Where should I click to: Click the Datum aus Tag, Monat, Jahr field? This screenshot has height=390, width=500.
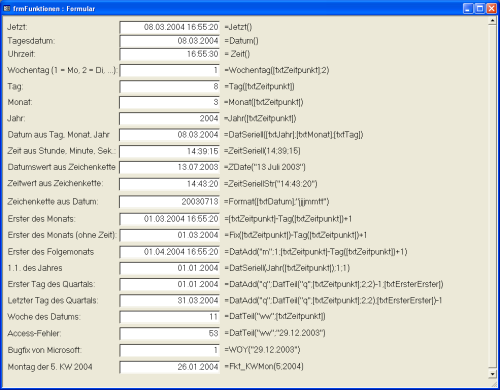coord(169,135)
